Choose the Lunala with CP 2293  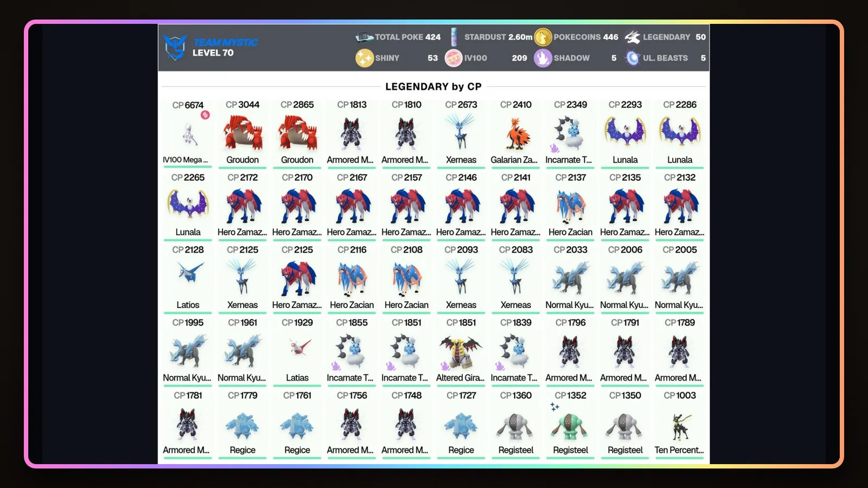[x=625, y=133]
